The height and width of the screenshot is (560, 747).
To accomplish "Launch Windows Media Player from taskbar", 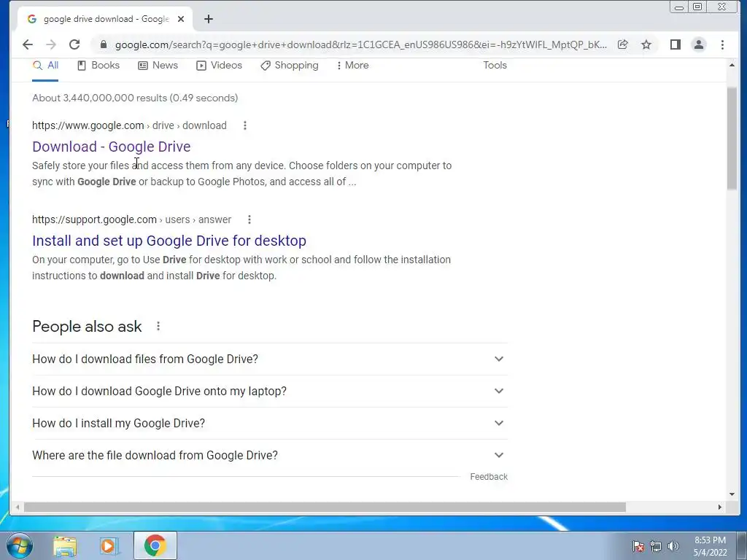I will coord(108,546).
